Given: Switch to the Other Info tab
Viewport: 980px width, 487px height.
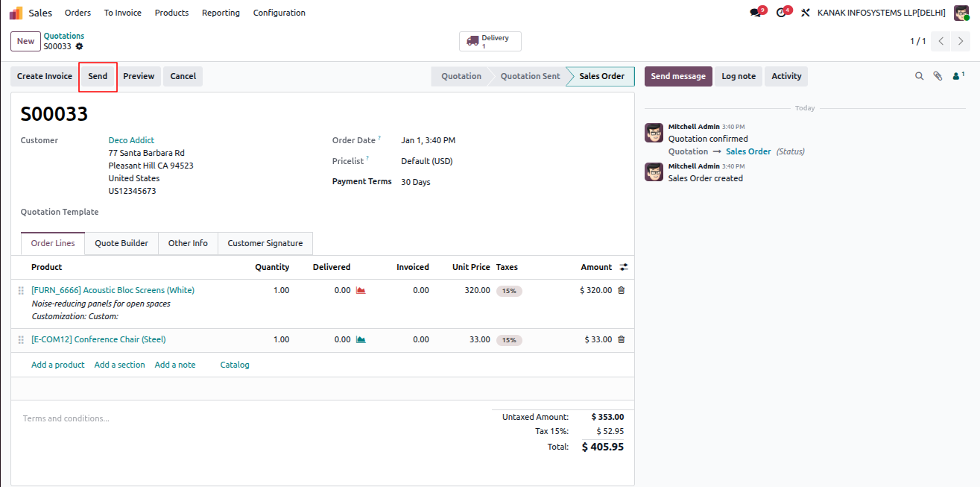Looking at the screenshot, I should point(188,243).
